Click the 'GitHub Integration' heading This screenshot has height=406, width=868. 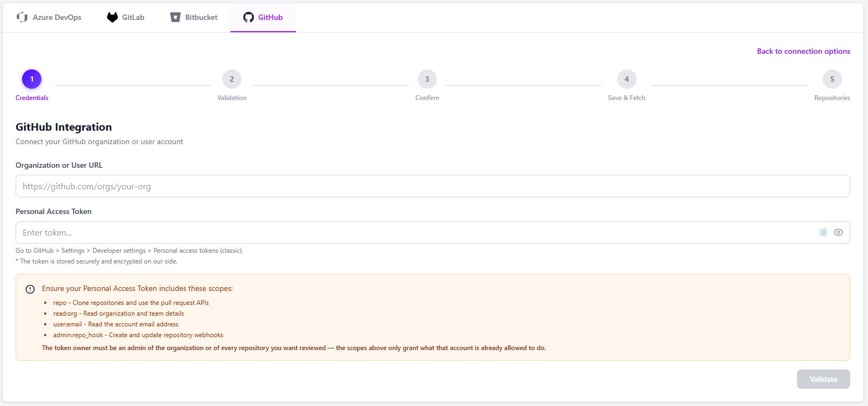click(63, 127)
